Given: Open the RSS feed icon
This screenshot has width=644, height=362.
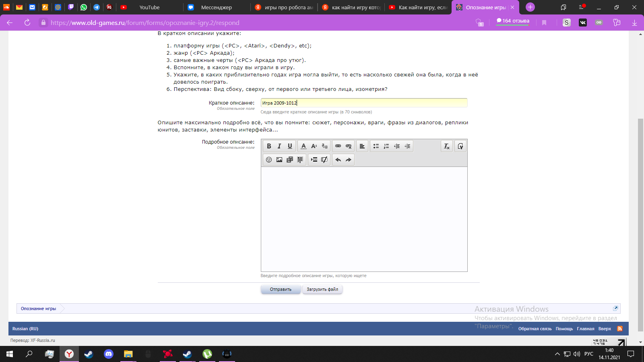Looking at the screenshot, I should (x=620, y=329).
